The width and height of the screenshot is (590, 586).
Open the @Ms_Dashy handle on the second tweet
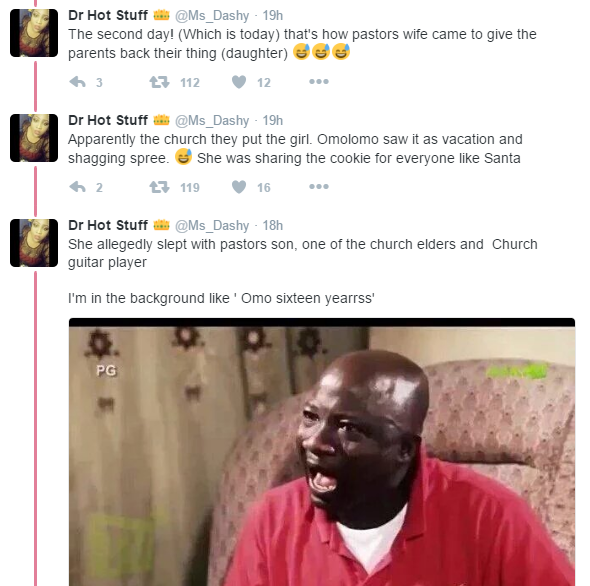(x=212, y=121)
